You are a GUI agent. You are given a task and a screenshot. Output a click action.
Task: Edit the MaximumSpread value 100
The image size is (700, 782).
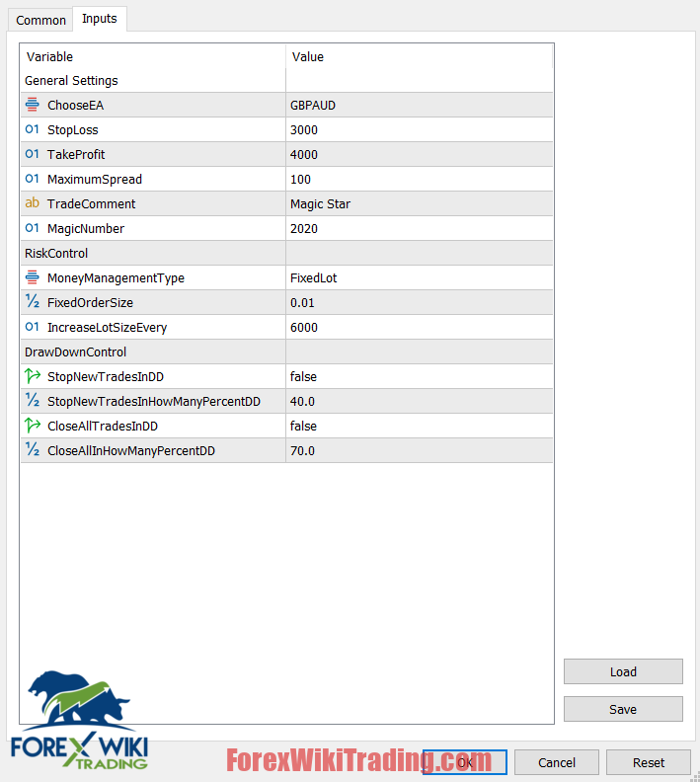click(x=420, y=179)
